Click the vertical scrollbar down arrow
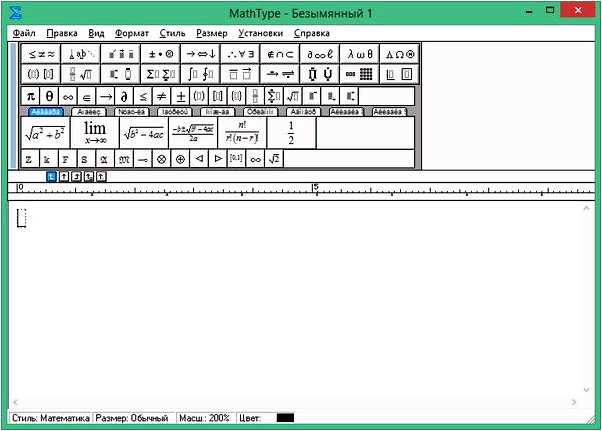This screenshot has height=431, width=602. coord(586,390)
